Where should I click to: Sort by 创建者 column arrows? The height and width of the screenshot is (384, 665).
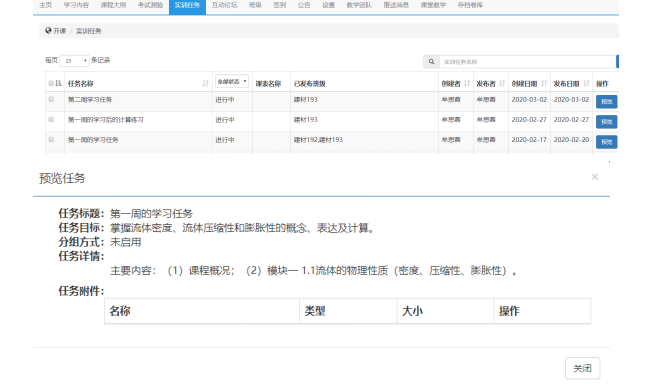point(467,83)
